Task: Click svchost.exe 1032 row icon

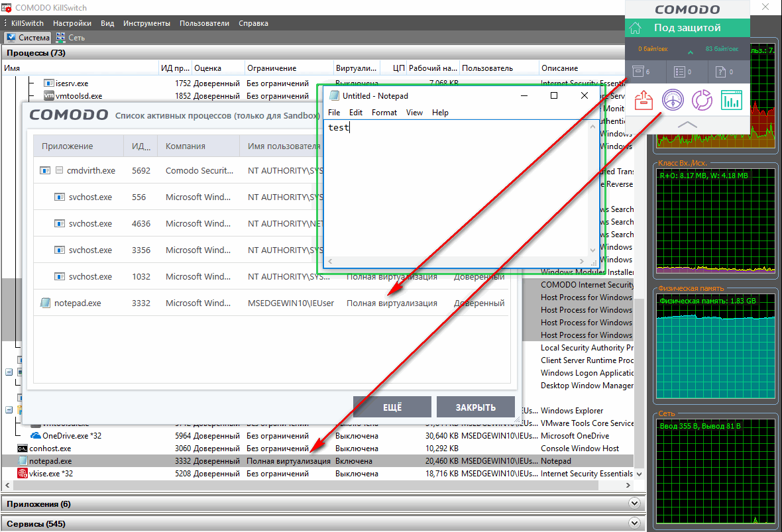Action: click(60, 276)
